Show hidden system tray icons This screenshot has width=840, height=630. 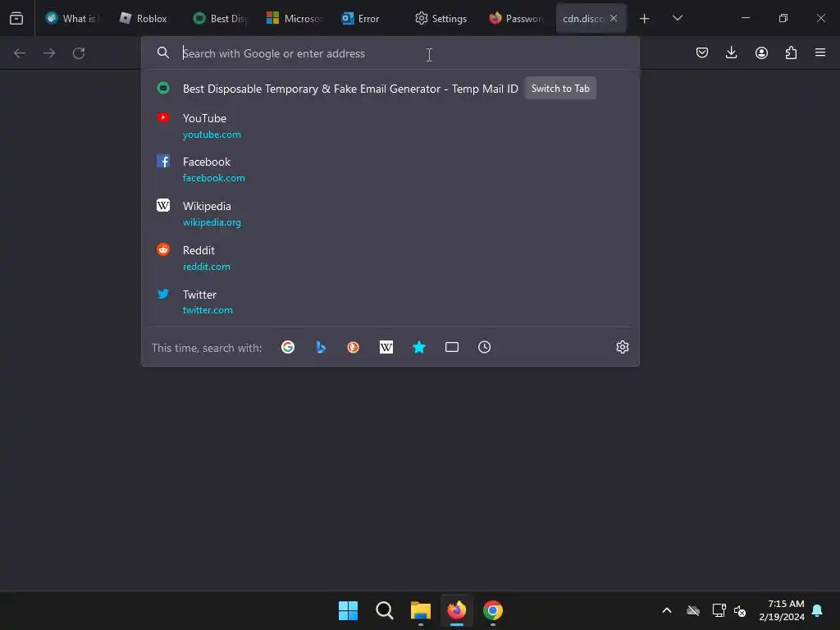point(667,610)
